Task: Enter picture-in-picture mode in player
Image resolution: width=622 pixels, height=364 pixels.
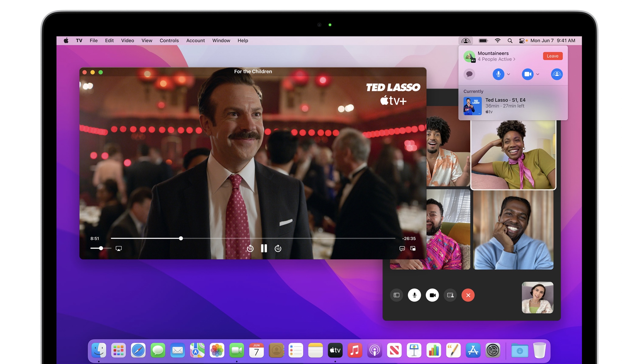Action: tap(413, 248)
